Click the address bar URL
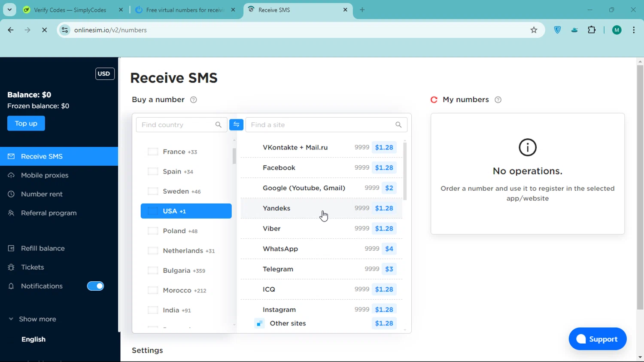 click(110, 30)
